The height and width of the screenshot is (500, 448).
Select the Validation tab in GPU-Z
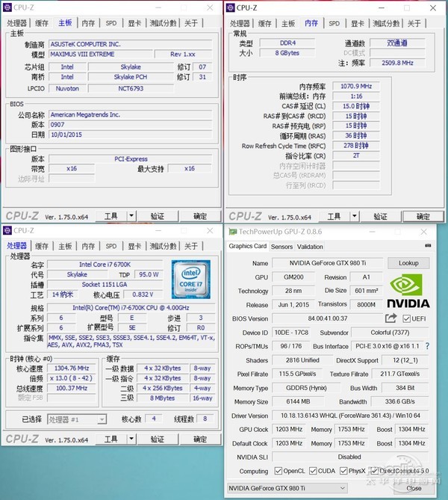(310, 247)
